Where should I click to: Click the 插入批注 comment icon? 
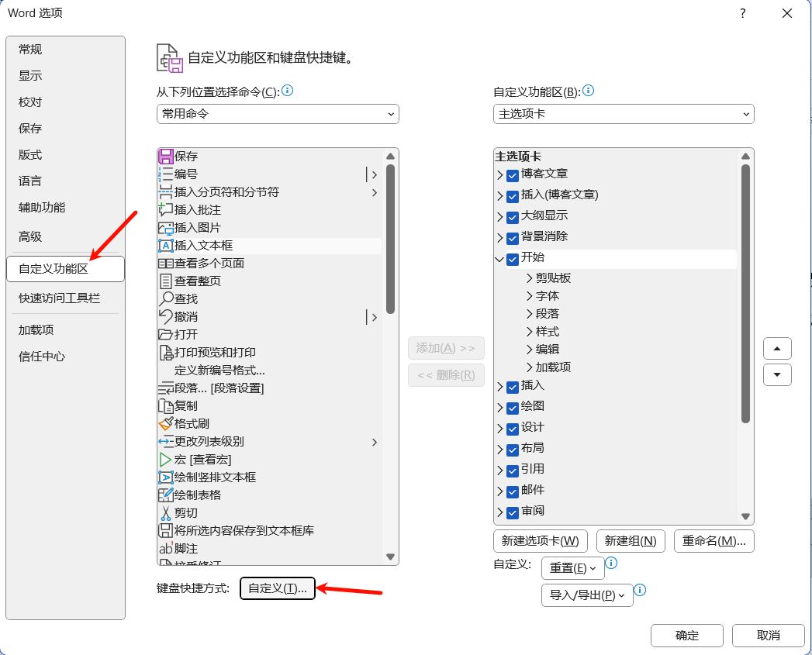point(165,210)
